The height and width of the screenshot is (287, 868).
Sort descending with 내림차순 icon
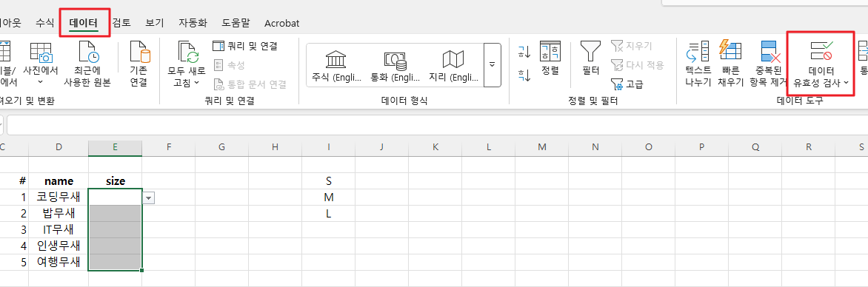(524, 75)
